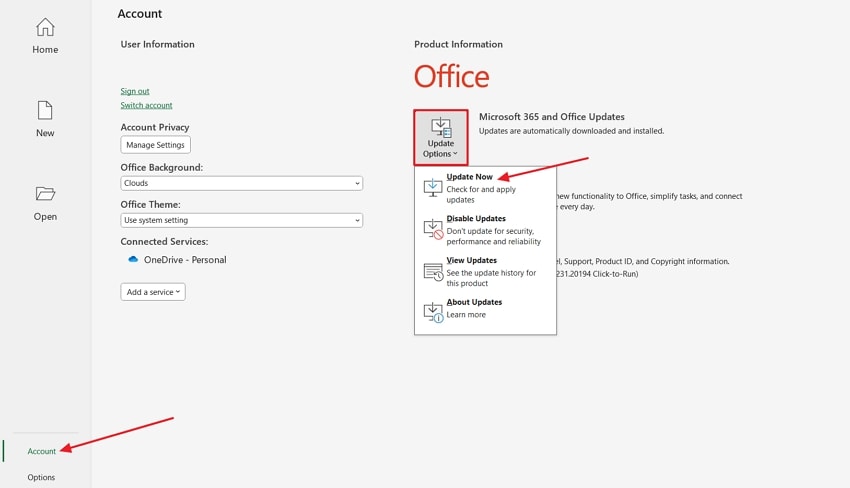
Task: Expand the Office Background dropdown
Action: [x=242, y=183]
